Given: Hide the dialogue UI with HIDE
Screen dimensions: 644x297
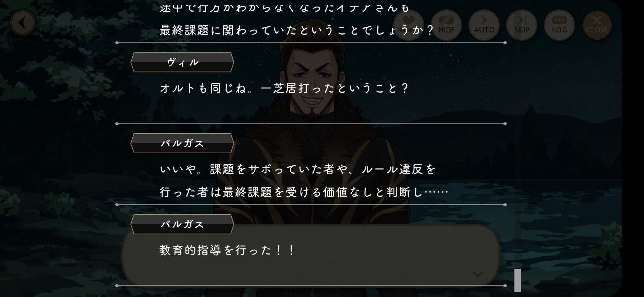Looking at the screenshot, I should coord(446,25).
